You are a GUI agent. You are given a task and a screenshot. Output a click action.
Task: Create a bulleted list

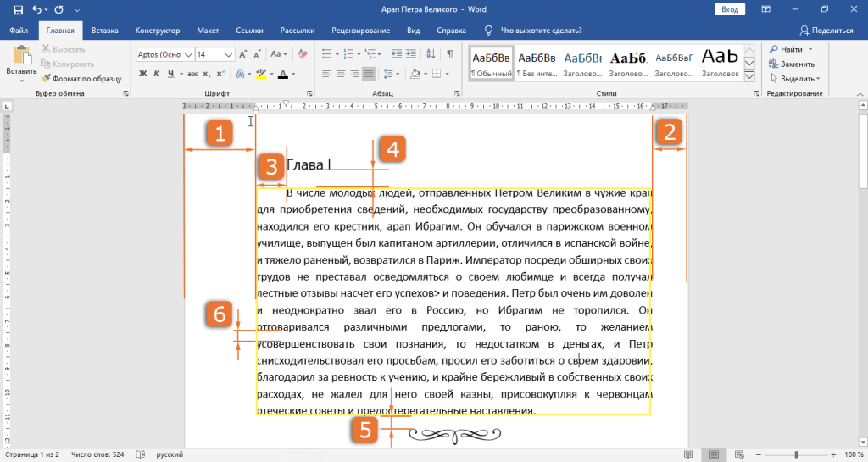click(x=326, y=54)
